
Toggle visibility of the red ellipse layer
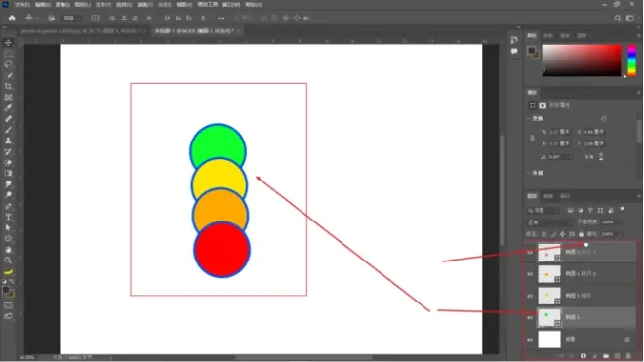tap(530, 253)
